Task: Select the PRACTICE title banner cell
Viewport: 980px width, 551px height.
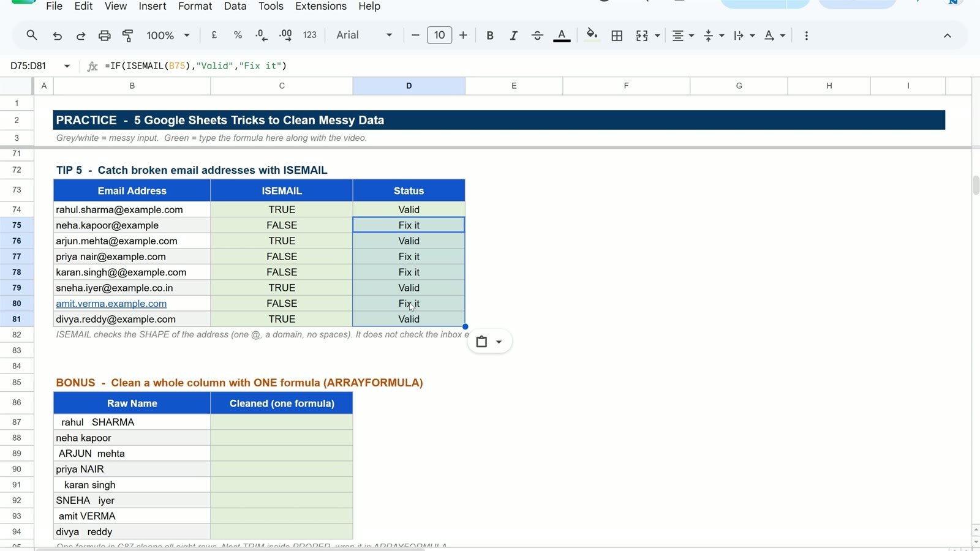Action: click(x=499, y=120)
